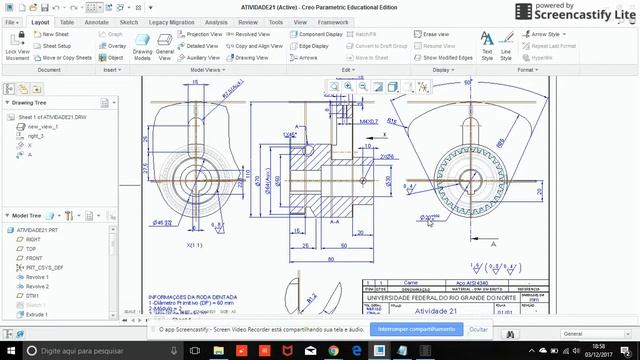Click Show Modified Edges
Image resolution: width=640 pixels, height=360 pixels.
pyautogui.click(x=443, y=58)
